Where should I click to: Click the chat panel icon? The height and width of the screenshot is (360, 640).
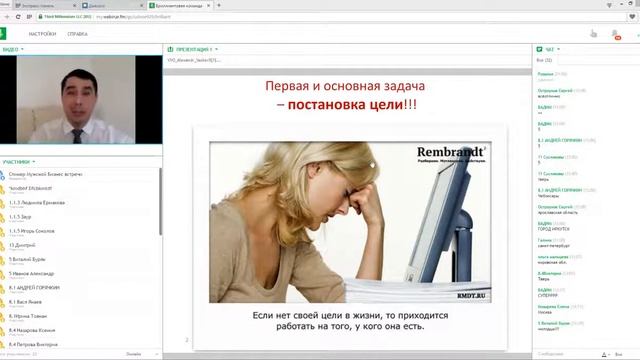540,49
